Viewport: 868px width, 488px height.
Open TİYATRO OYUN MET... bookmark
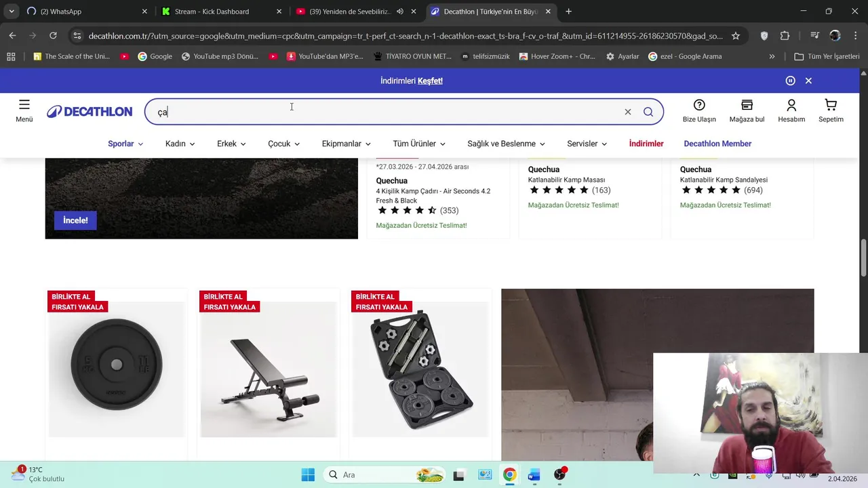coord(412,56)
